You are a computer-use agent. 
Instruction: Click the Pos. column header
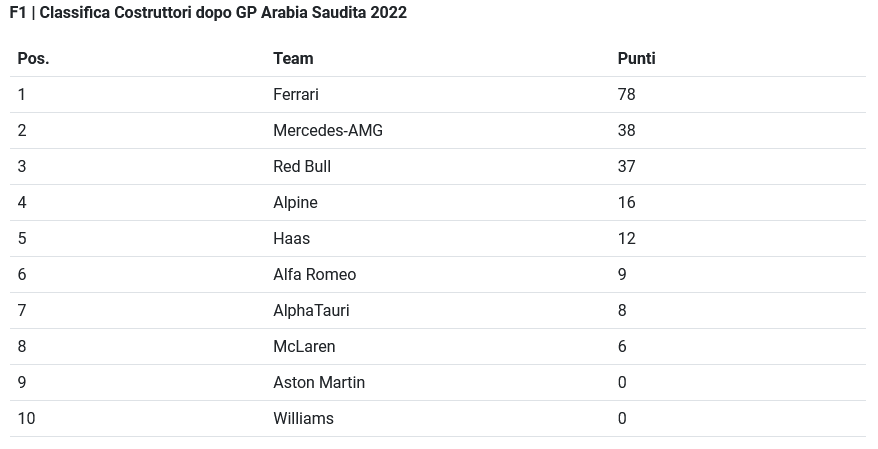point(33,58)
